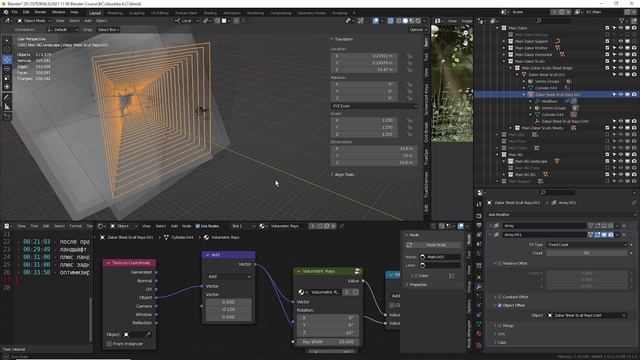Select the Transform tool in viewport toolbar

[7, 87]
